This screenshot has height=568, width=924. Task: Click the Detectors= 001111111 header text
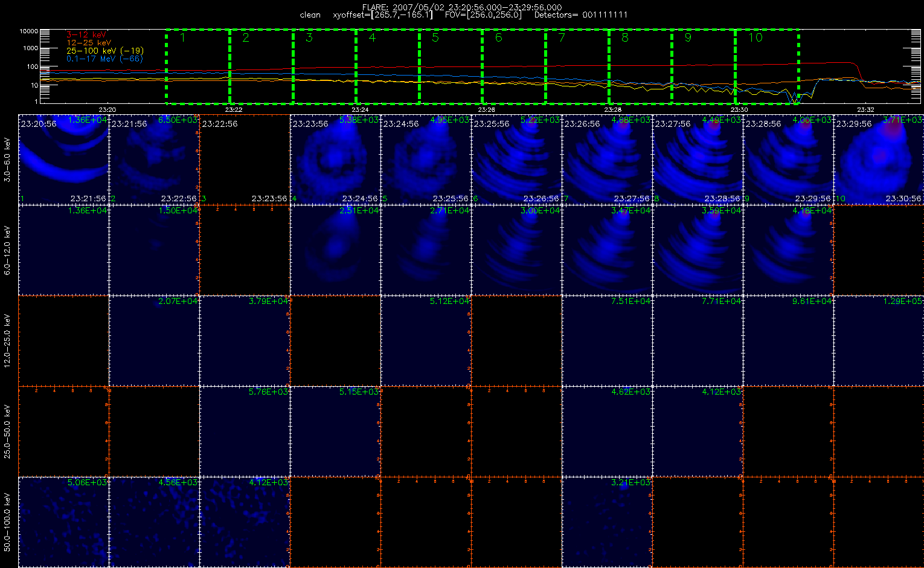(x=580, y=15)
